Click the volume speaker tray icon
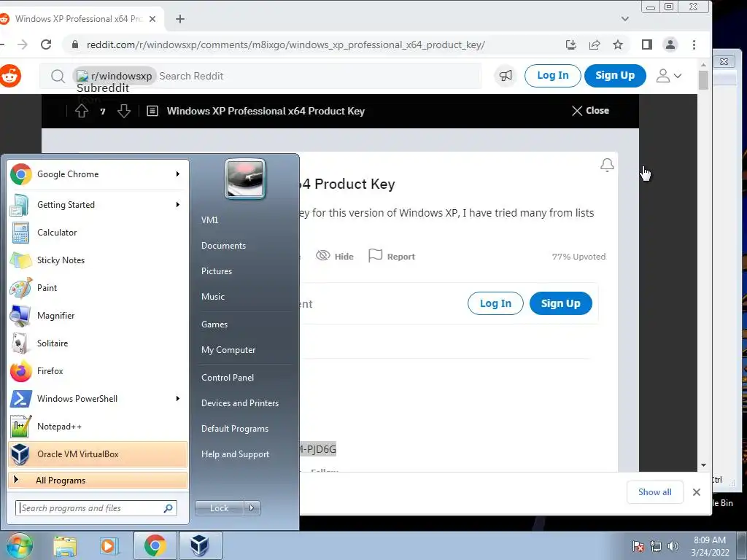Image resolution: width=747 pixels, height=560 pixels. [x=673, y=546]
